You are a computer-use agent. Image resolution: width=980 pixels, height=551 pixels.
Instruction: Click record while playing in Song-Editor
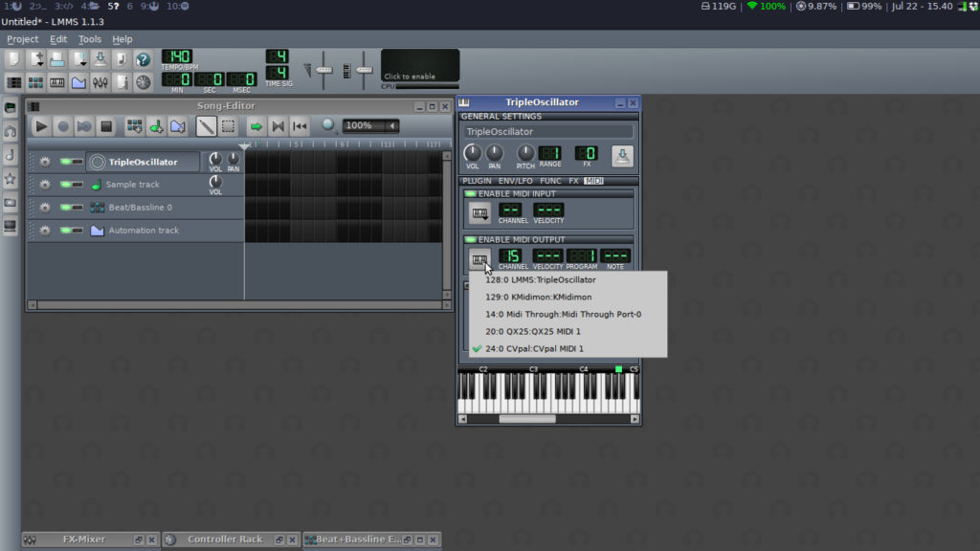84,127
